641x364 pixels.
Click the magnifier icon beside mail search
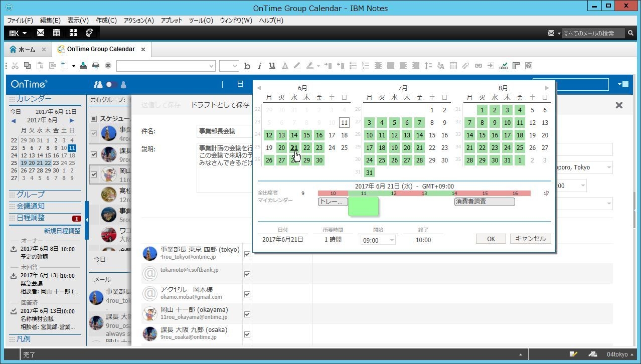[630, 33]
